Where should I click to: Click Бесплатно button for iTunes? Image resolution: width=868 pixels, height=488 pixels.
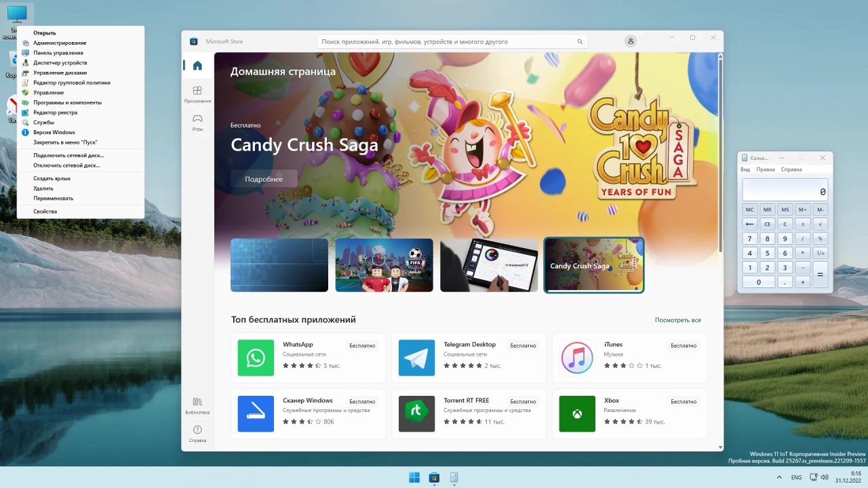[684, 346]
